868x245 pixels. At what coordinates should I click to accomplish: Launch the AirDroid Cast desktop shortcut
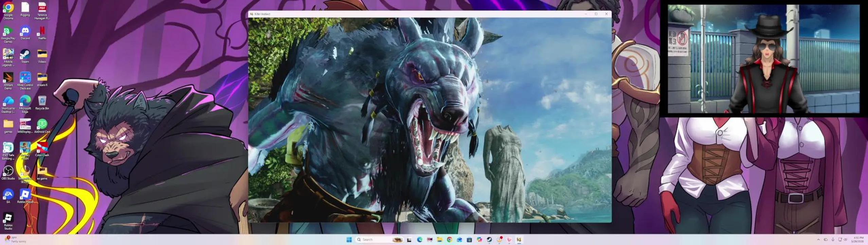point(42,126)
